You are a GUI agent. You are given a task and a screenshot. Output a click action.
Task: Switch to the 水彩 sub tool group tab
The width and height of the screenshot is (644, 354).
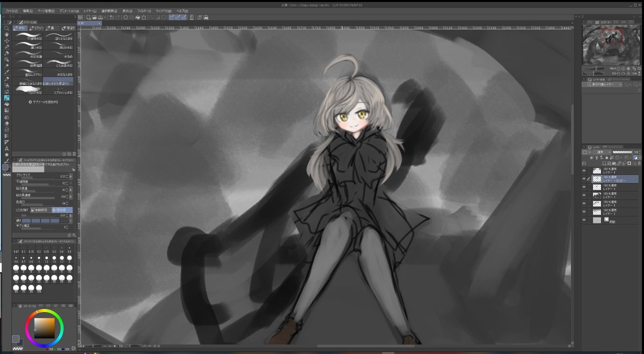coord(20,28)
